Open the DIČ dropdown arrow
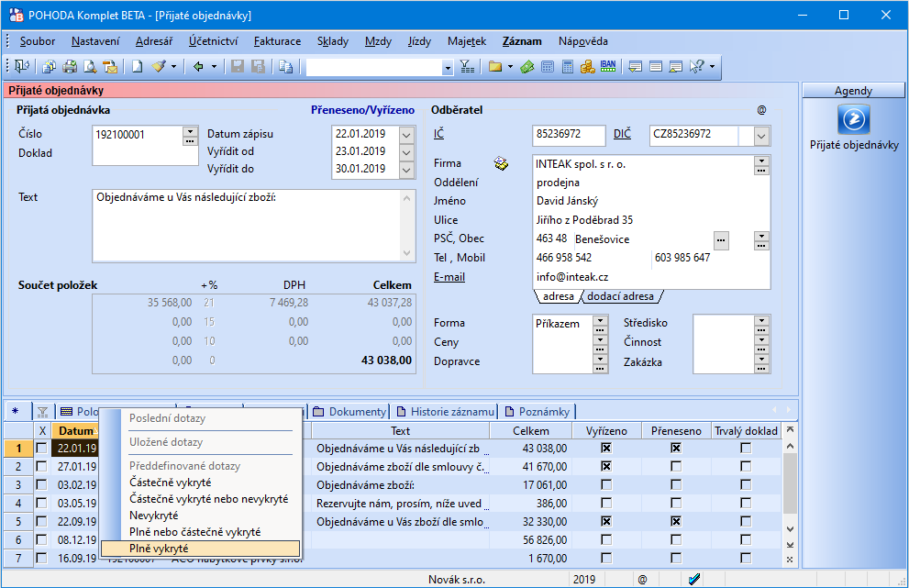This screenshot has width=909, height=588. [761, 137]
